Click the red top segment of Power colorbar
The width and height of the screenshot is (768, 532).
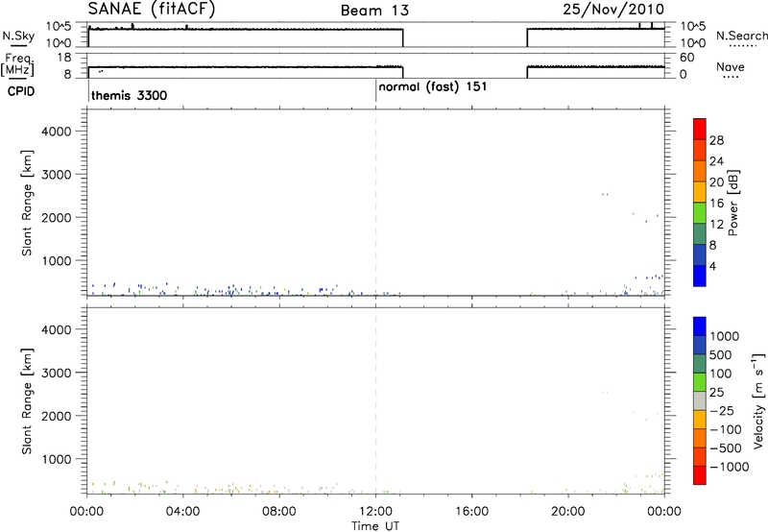700,130
